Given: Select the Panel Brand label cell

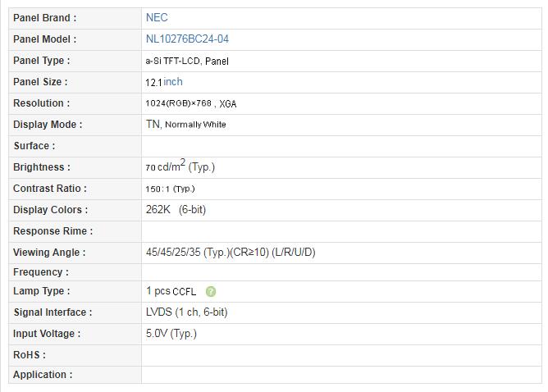Looking at the screenshot, I should 75,18.
